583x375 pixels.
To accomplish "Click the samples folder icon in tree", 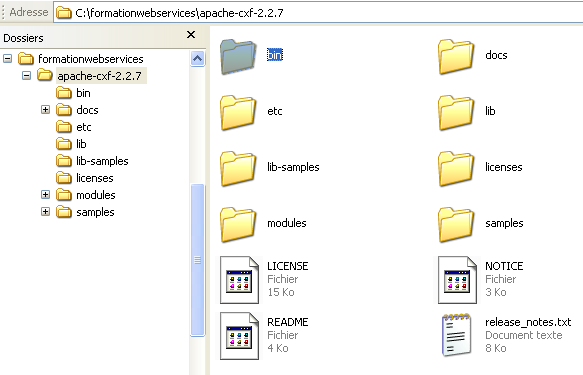I will (x=64, y=212).
